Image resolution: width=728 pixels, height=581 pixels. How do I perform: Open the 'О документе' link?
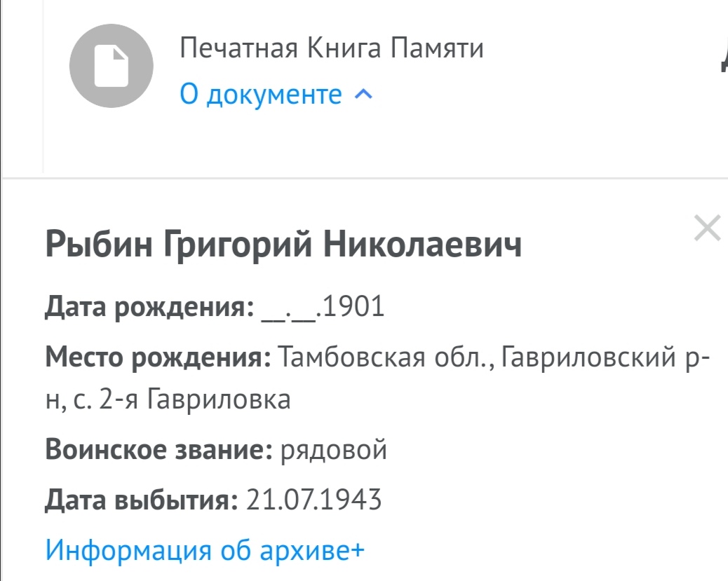[x=261, y=94]
